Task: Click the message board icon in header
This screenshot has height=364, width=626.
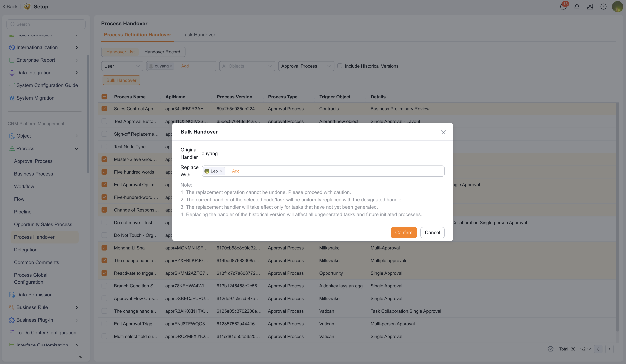Action: click(590, 7)
